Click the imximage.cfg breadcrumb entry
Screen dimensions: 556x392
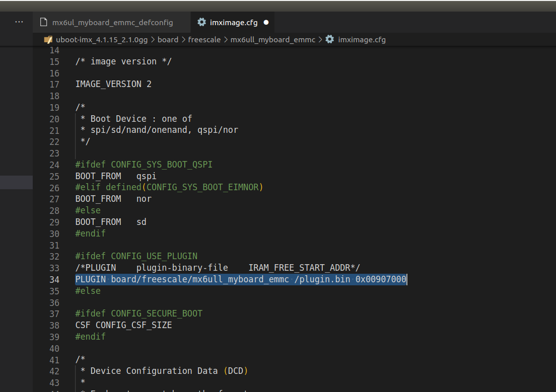(362, 40)
